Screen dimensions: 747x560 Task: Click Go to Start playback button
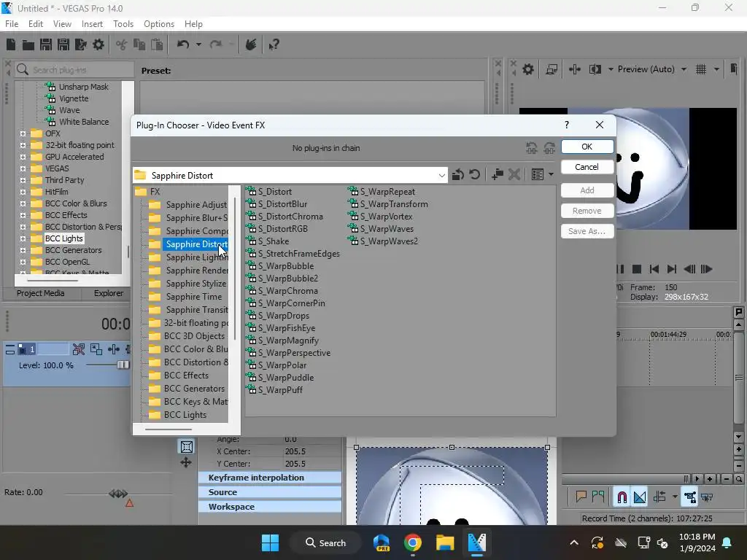point(654,270)
